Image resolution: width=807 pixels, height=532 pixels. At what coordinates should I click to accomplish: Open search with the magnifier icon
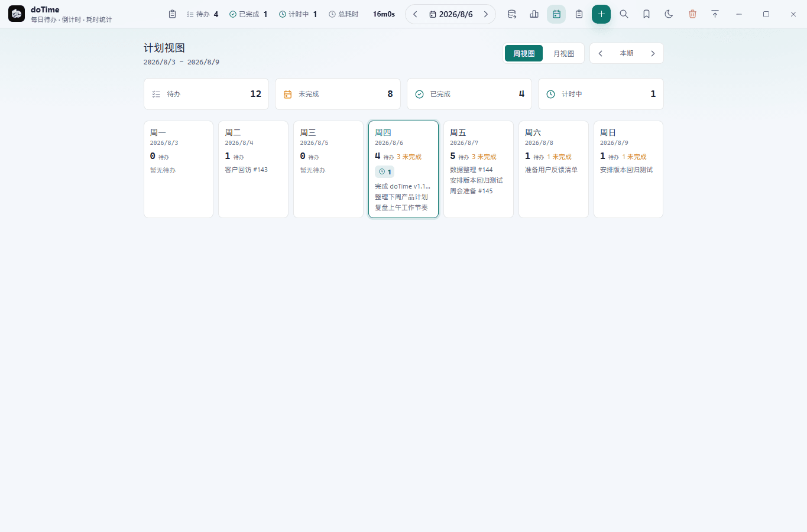[x=624, y=14]
